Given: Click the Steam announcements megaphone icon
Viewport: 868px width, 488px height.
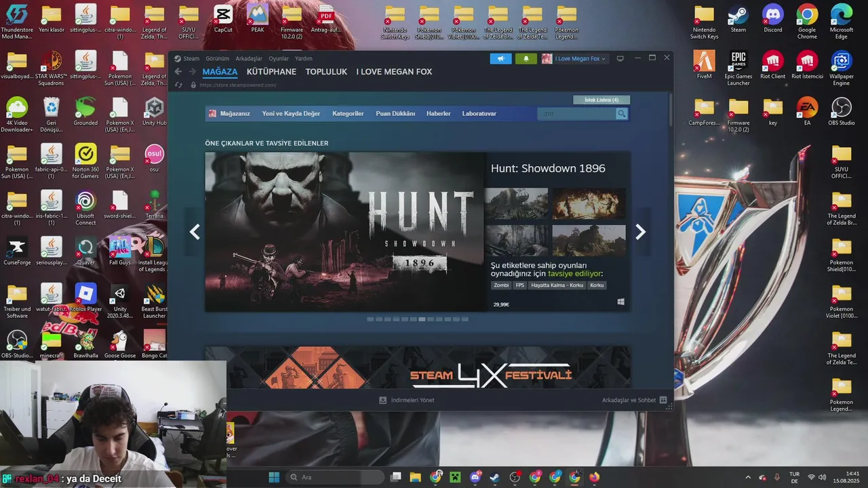Looking at the screenshot, I should point(500,59).
